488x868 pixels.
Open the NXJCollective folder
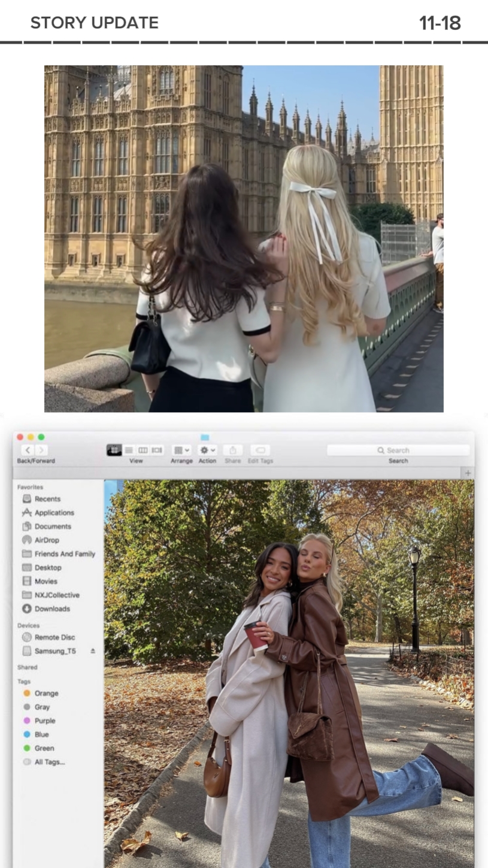click(56, 595)
